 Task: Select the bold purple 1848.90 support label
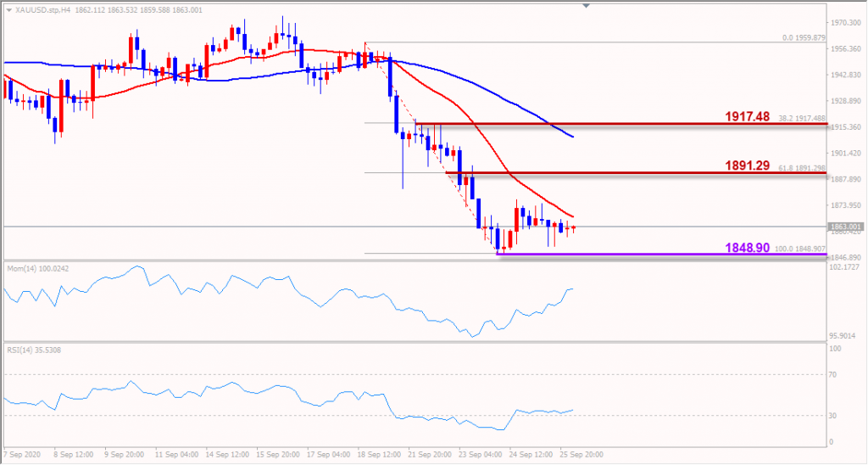click(748, 248)
